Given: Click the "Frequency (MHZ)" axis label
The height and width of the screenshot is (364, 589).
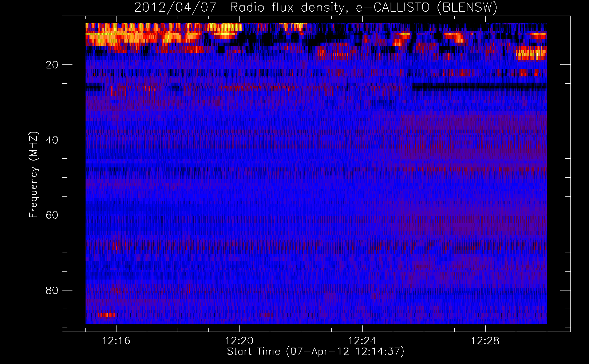Looking at the screenshot, I should 33,175.
